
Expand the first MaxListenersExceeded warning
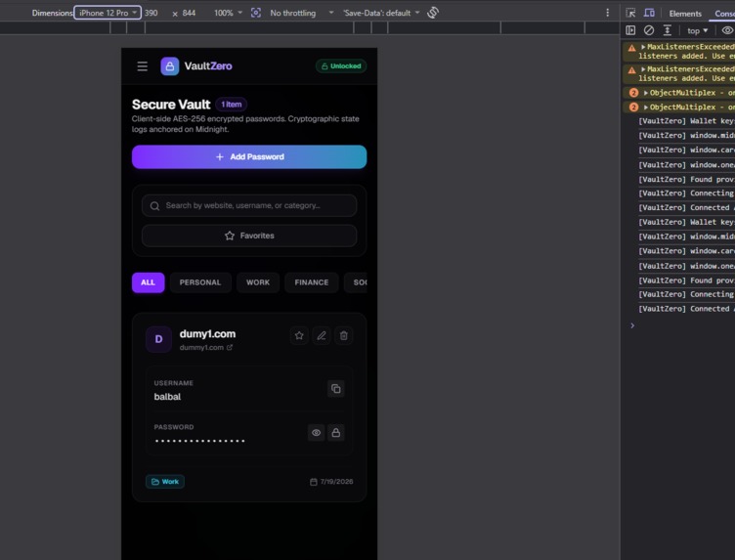click(643, 47)
